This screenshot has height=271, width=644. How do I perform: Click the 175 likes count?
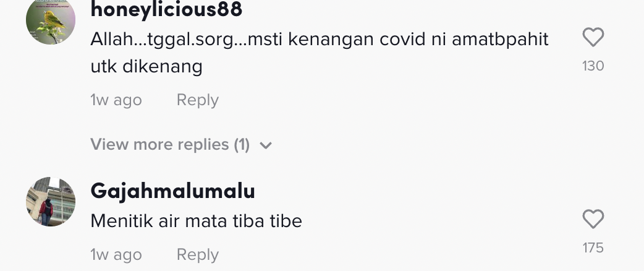tap(593, 247)
